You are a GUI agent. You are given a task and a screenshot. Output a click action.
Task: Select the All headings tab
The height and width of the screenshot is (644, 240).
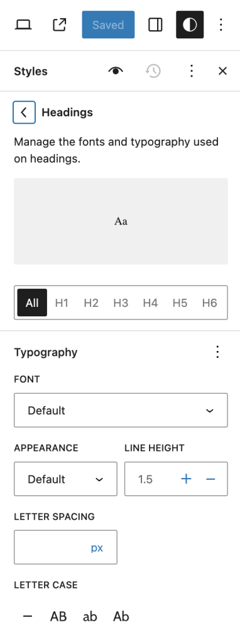pos(32,303)
